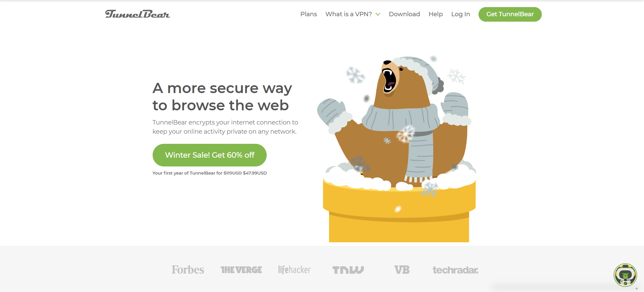This screenshot has width=644, height=292.
Task: Click the discounted $47.99USD price text
Action: [x=255, y=173]
